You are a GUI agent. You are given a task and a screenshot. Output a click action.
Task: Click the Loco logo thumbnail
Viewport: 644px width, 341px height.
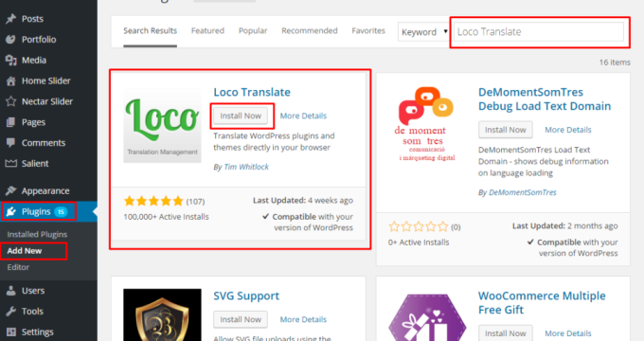click(x=162, y=125)
